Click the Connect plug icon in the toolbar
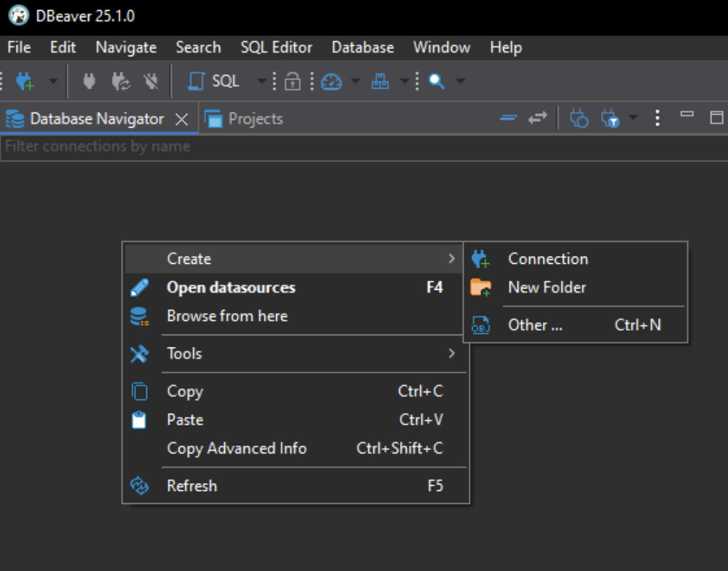Image resolution: width=728 pixels, height=571 pixels. pos(89,81)
